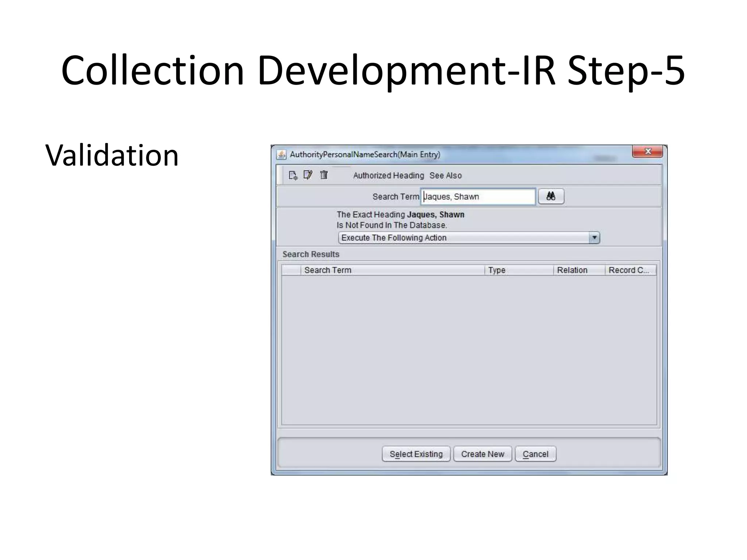Click the binoculars search button
The width and height of the screenshot is (747, 560).
(551, 197)
